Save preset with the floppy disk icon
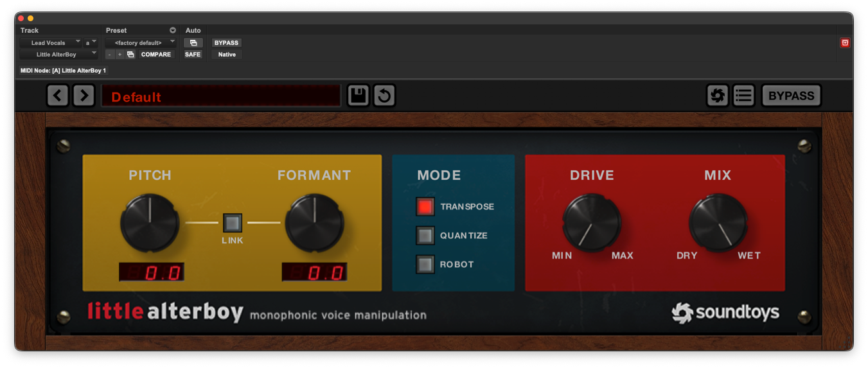This screenshot has width=868, height=368. tap(359, 96)
